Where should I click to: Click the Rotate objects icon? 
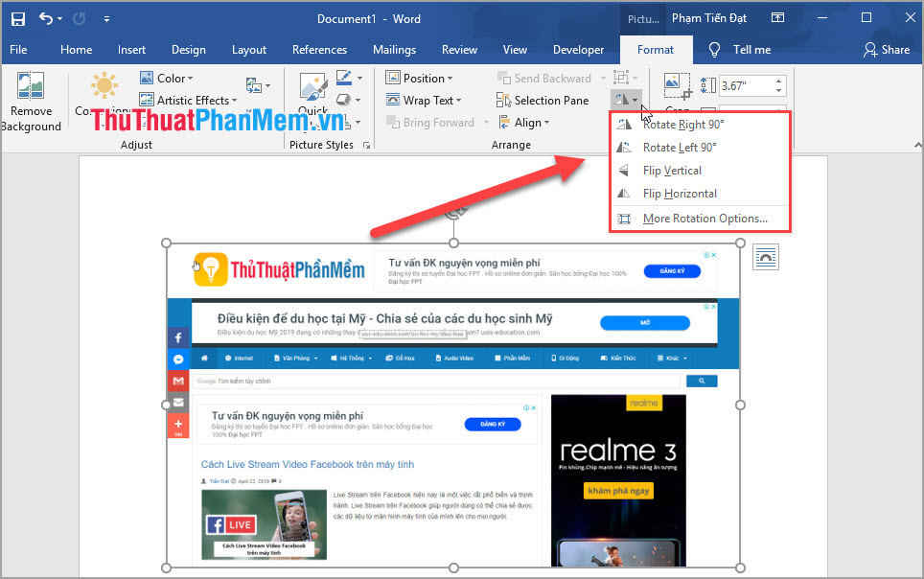[x=622, y=99]
